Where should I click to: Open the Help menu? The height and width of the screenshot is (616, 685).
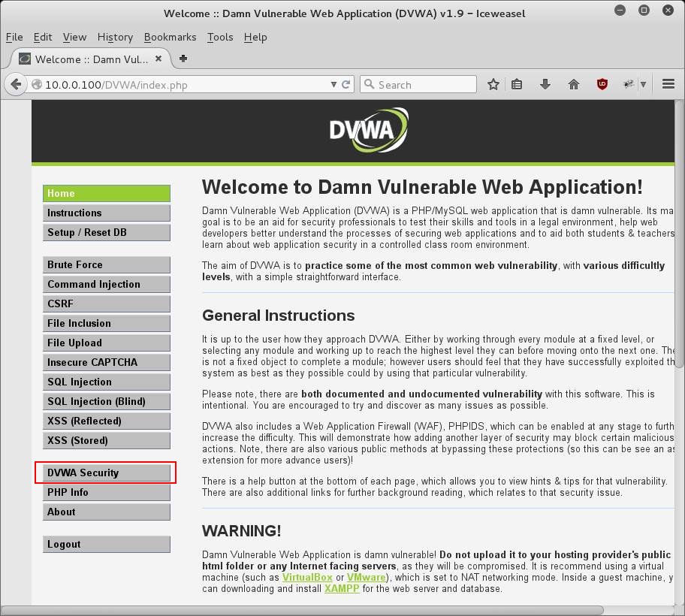point(255,37)
